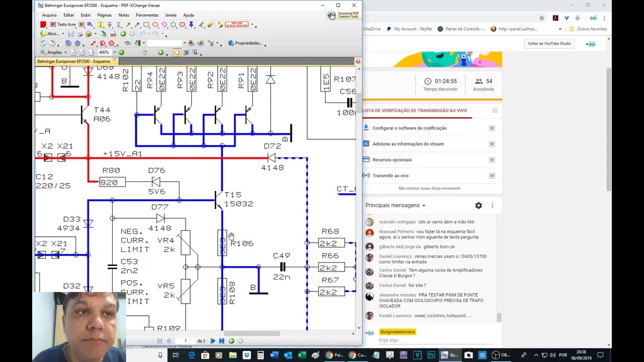This screenshot has width=644, height=362.
Task: Open Find with binoculars icon
Action: [x=128, y=43]
